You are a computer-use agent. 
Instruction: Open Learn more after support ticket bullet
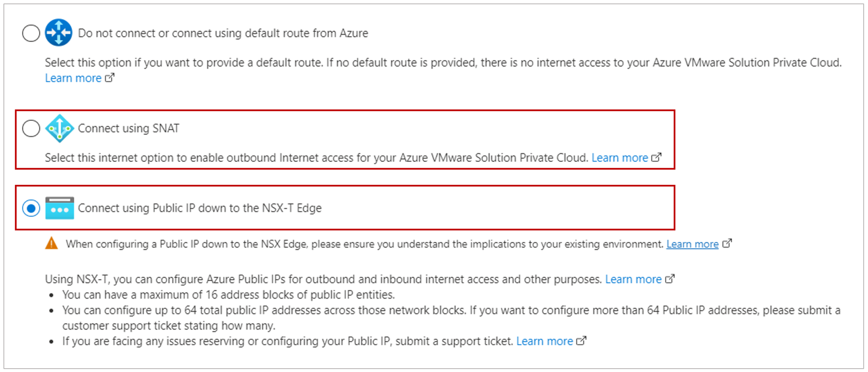(x=544, y=341)
